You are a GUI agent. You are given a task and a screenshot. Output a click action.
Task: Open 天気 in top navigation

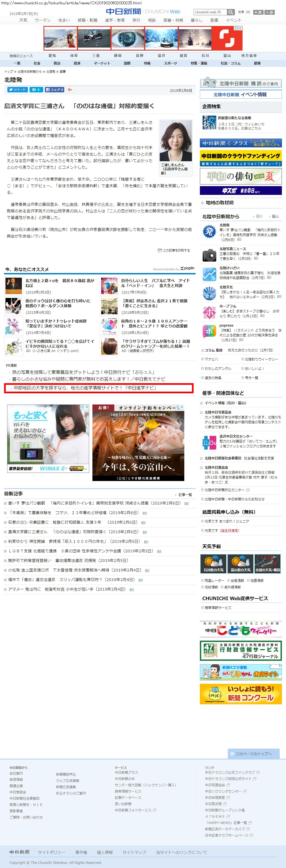23,20
